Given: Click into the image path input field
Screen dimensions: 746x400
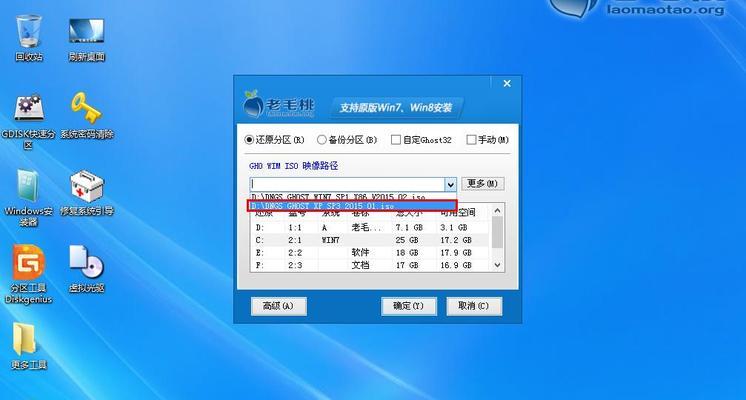Looking at the screenshot, I should [x=347, y=184].
